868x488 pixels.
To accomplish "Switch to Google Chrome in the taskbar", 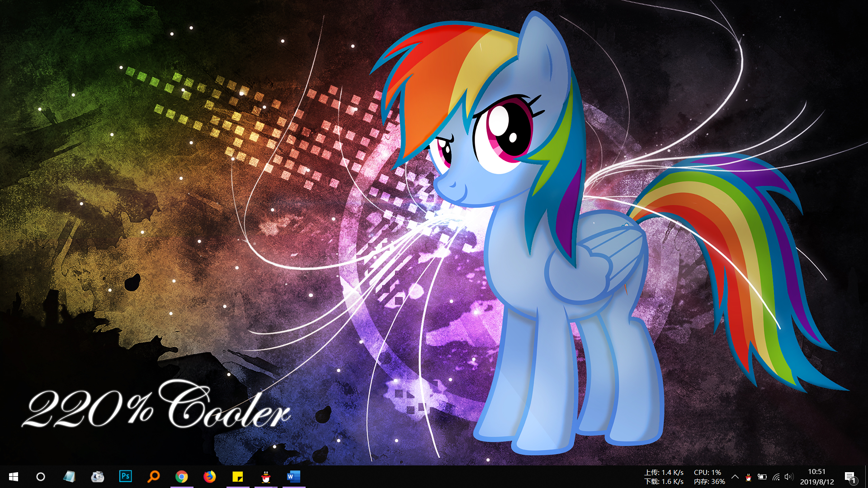I will click(182, 477).
